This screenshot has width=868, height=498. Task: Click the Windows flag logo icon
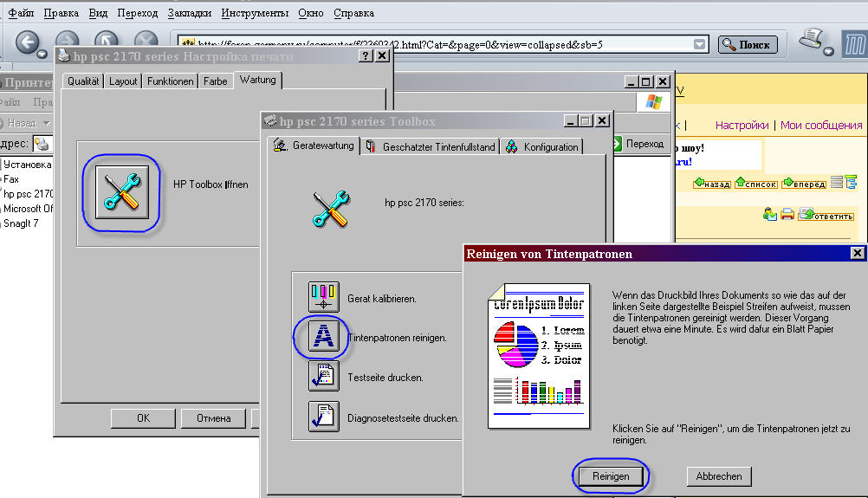[654, 102]
